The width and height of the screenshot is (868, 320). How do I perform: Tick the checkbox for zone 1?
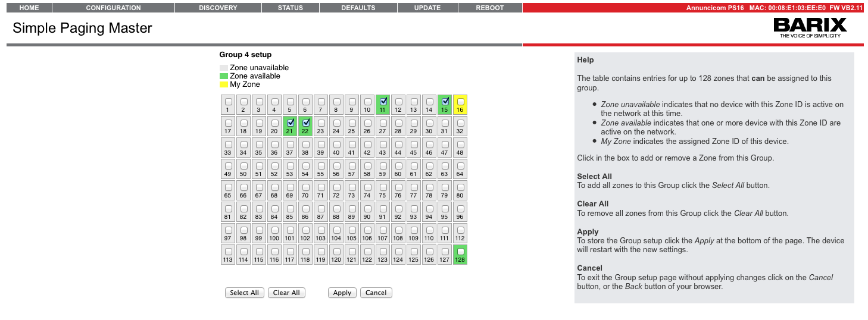(228, 101)
